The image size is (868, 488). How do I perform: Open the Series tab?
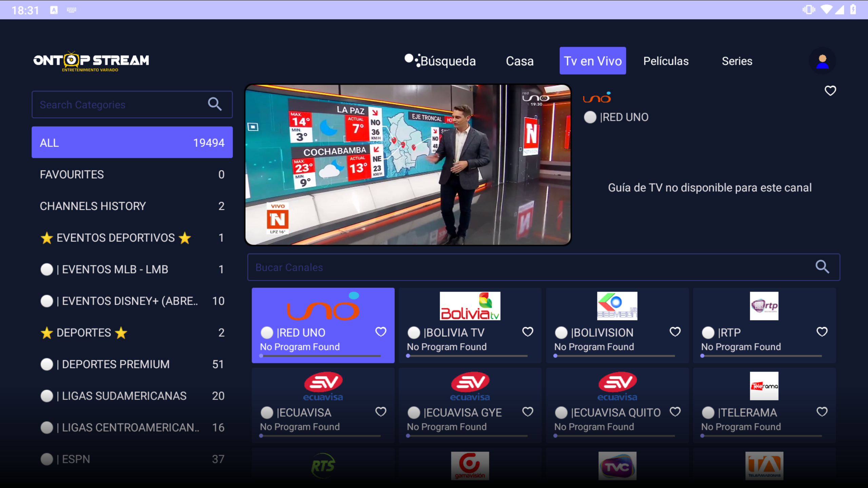point(737,61)
